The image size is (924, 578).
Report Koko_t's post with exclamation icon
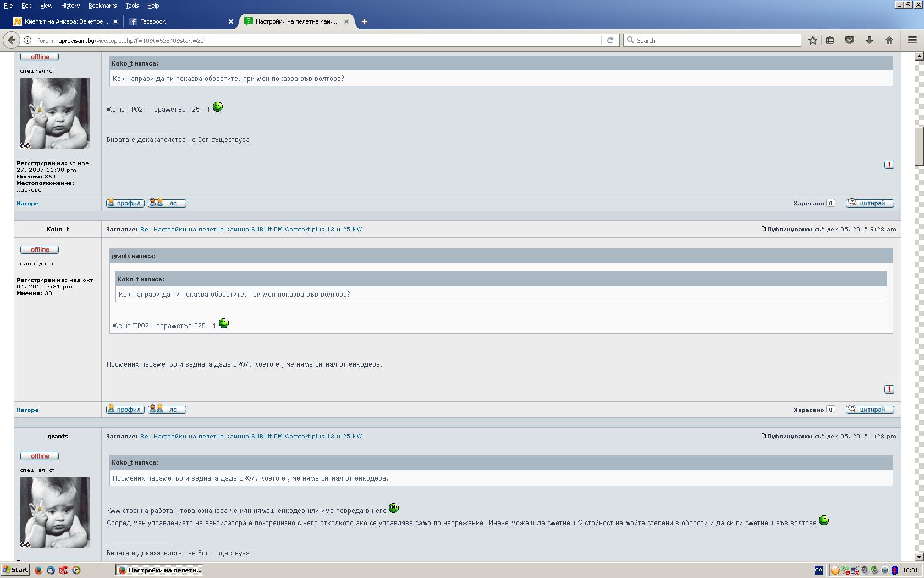889,390
